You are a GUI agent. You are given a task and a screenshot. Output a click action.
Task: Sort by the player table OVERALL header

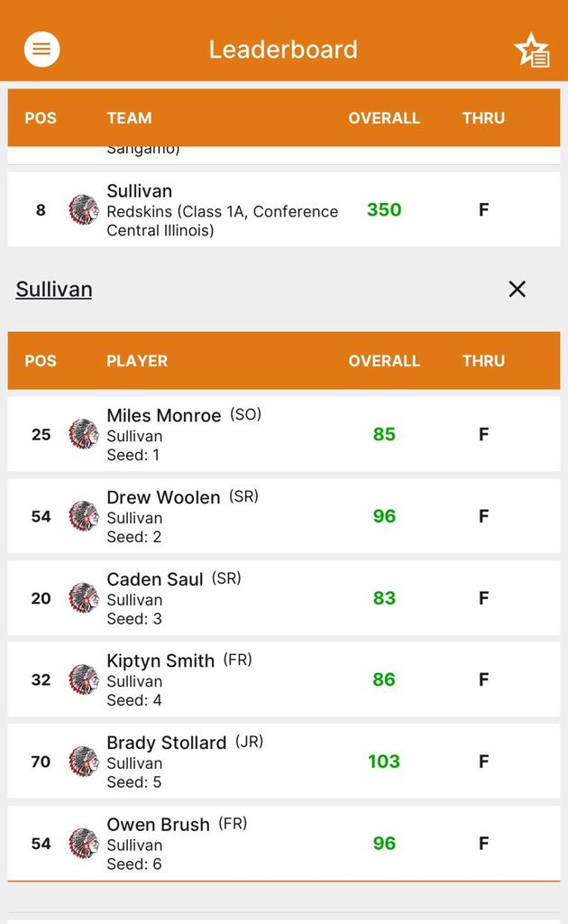tap(384, 361)
